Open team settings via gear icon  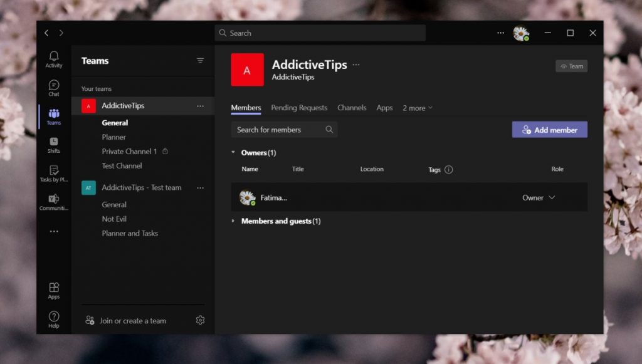click(x=200, y=320)
